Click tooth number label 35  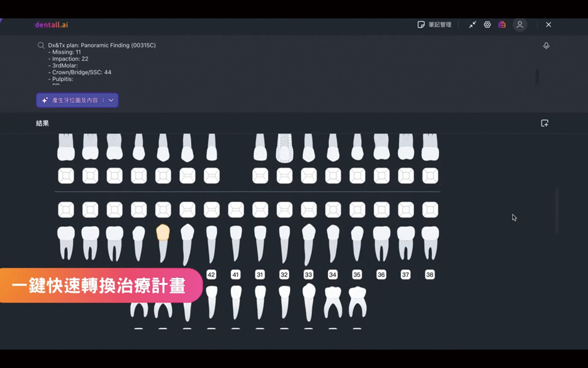pos(357,275)
